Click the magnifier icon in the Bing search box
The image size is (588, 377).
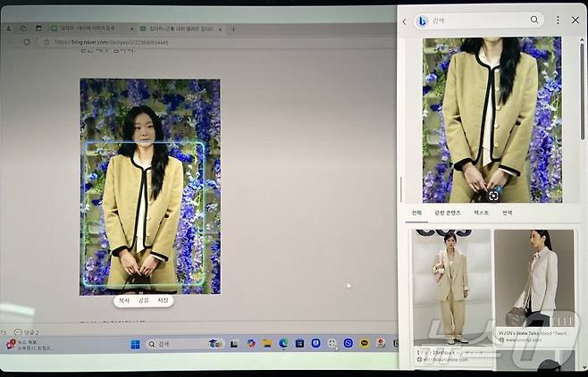[534, 20]
